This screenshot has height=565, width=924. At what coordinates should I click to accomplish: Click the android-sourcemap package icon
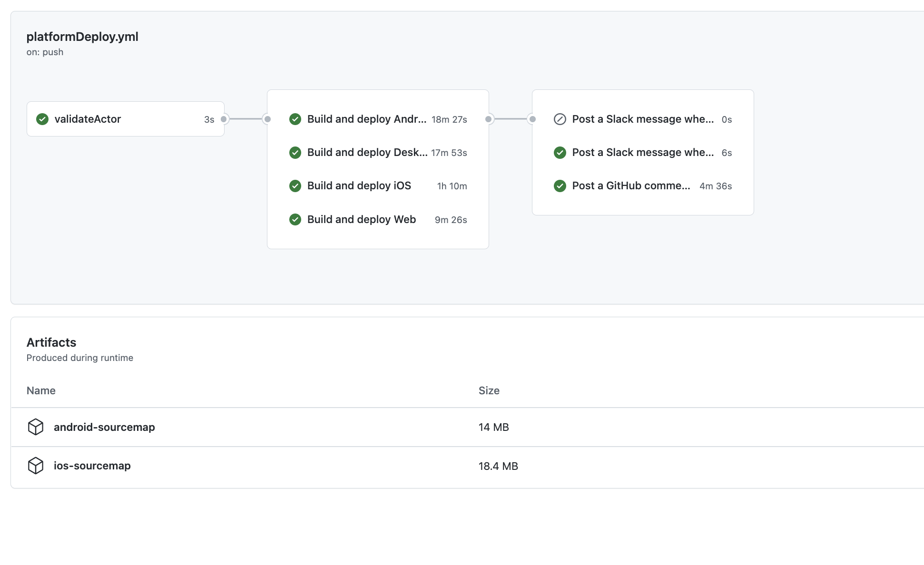(x=36, y=427)
